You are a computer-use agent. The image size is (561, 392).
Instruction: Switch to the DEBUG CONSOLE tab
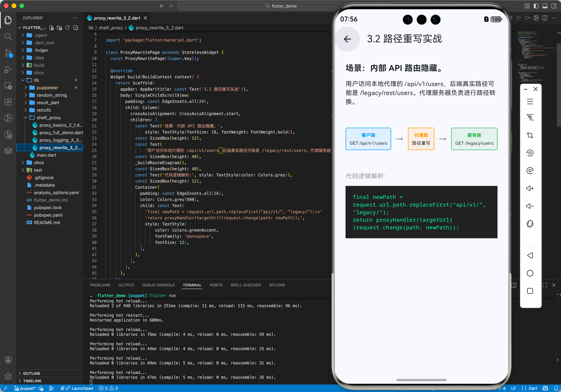click(x=158, y=285)
